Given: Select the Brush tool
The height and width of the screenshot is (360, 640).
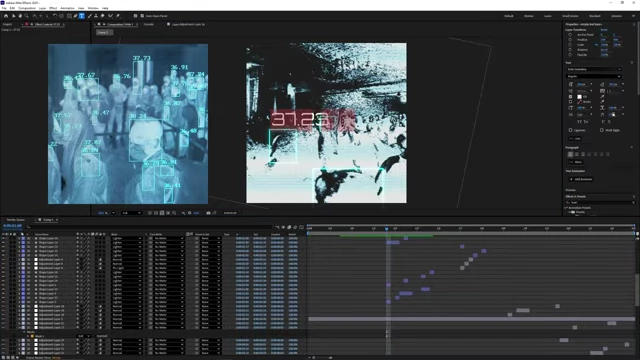Looking at the screenshot, I should (90, 16).
